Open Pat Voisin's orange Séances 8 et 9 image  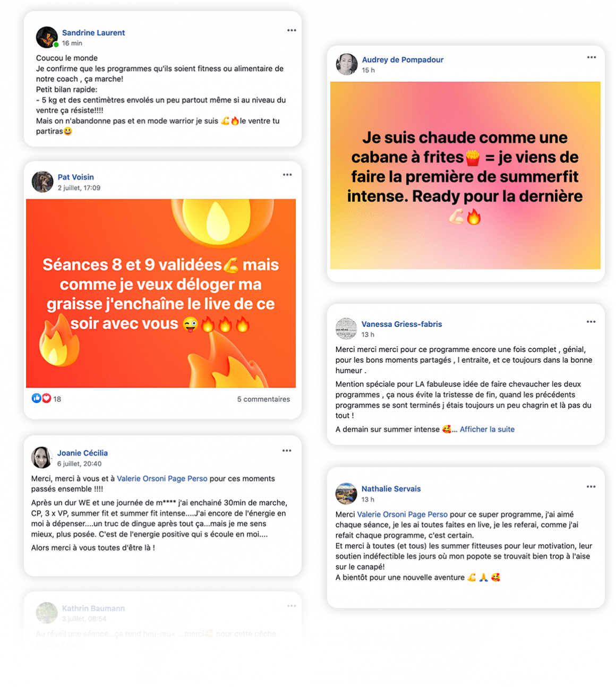(161, 293)
